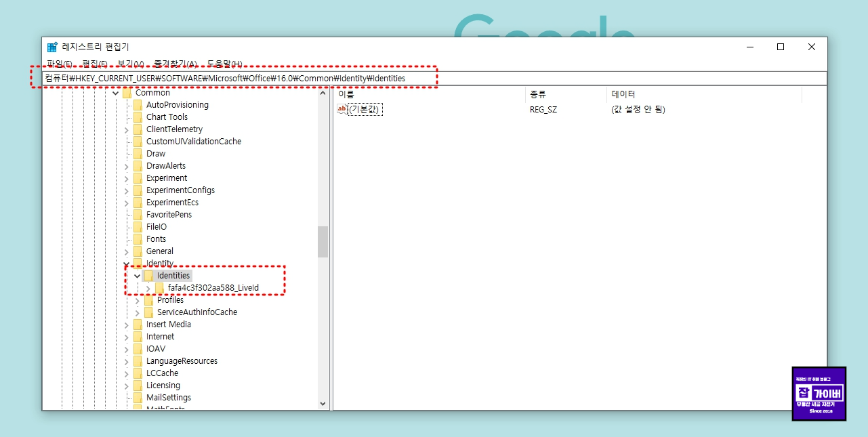
Task: Click tree scrollbar up arrow
Action: 323,93
